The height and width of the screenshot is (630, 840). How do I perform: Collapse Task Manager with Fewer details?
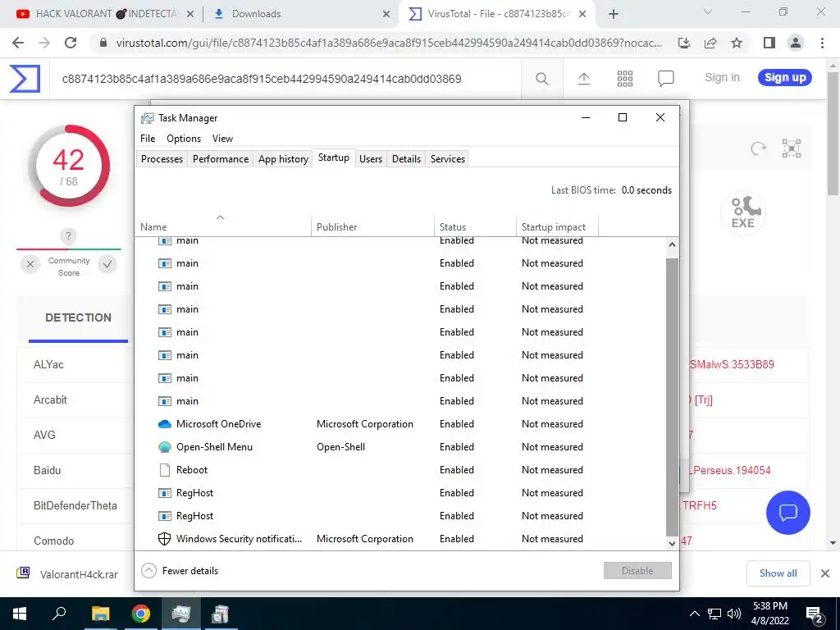(180, 571)
